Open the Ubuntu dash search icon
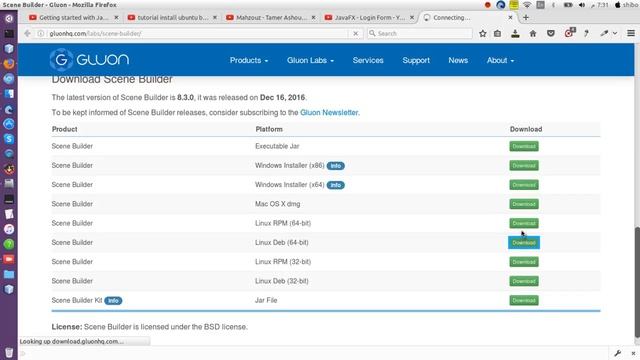Screen dimensions: 640x360 pyautogui.click(x=9, y=18)
